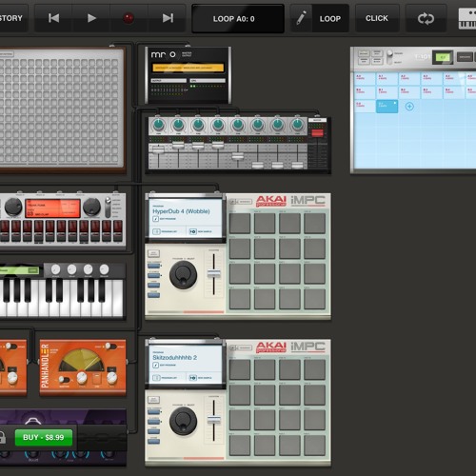Screen dimensions: 476x476
Task: Adjust sixth teal pan knob on mixer
Action: [258, 125]
